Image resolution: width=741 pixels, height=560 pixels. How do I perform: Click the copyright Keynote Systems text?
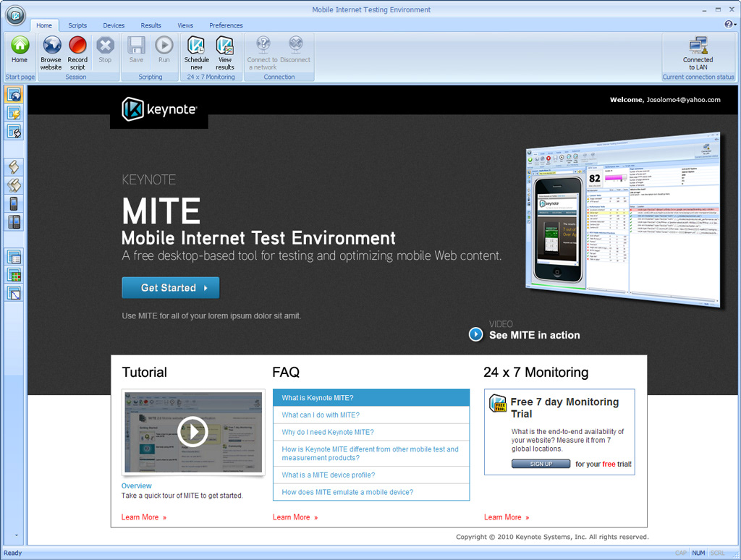click(552, 537)
